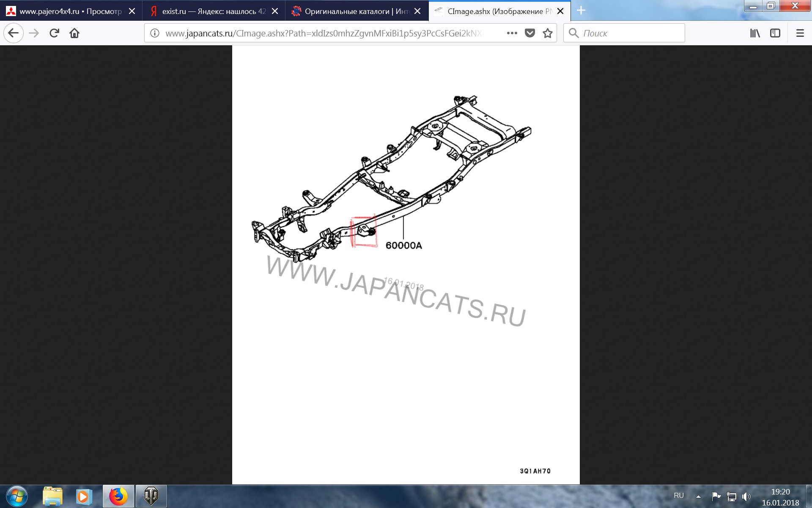Click the japancats.ru URL address field
812x508 pixels.
tap(326, 33)
